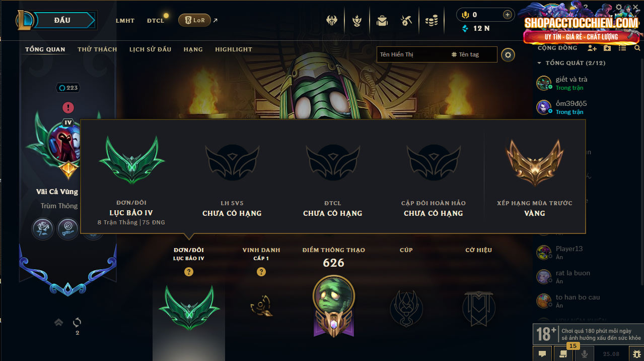The image size is (644, 361).
Task: Open the ĐTCL game link
Action: point(156,21)
